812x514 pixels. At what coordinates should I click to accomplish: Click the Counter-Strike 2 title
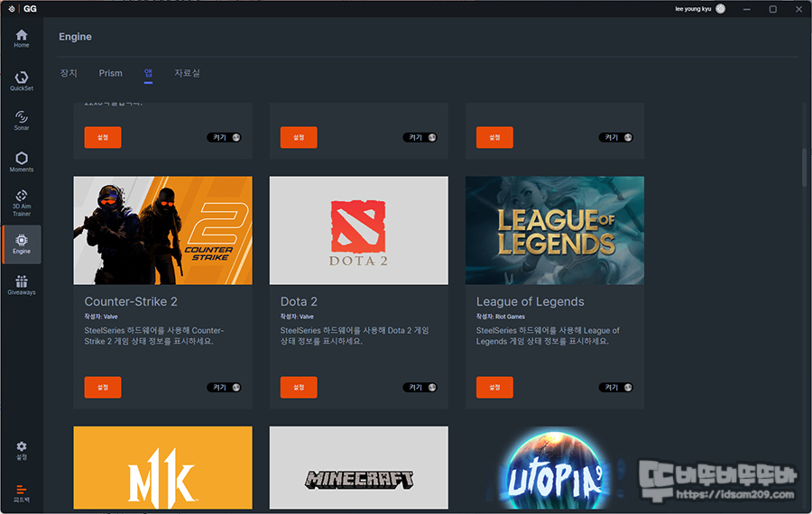(x=131, y=301)
